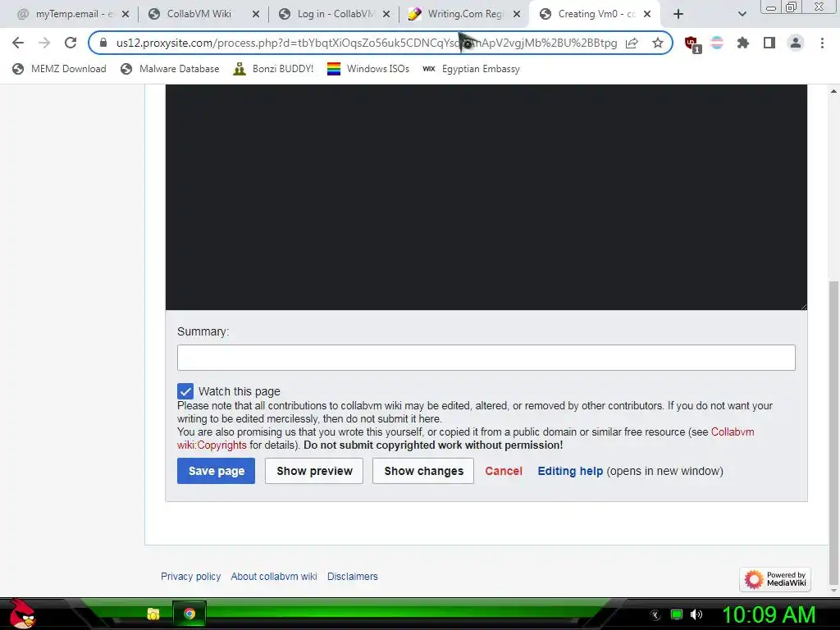Viewport: 840px width, 630px height.
Task: Click the striped flag extension icon
Action: (x=717, y=43)
